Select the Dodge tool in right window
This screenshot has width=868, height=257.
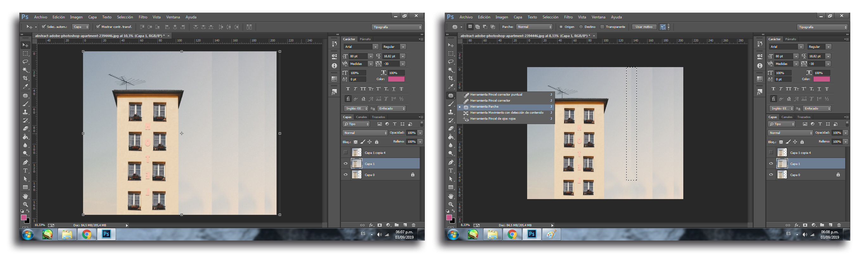(451, 154)
